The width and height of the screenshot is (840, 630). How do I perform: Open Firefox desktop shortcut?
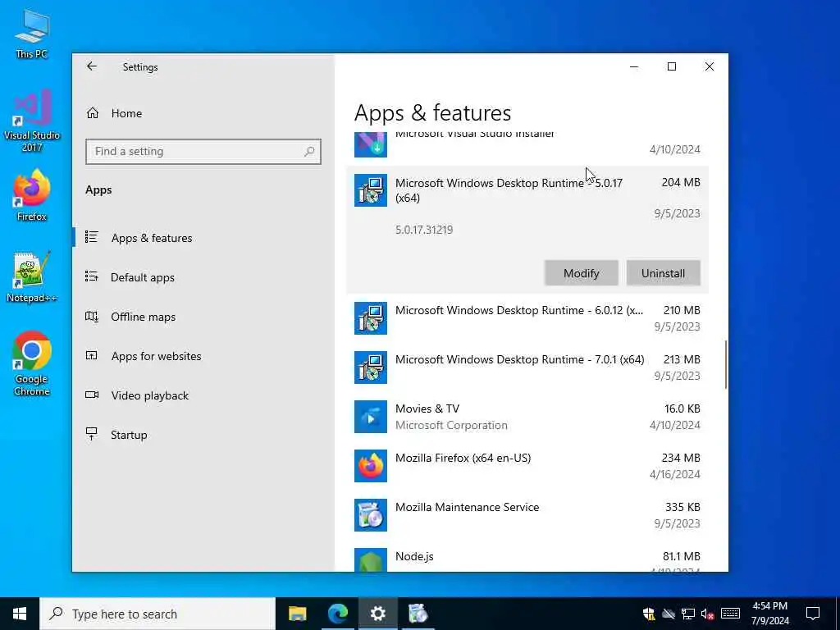(32, 195)
